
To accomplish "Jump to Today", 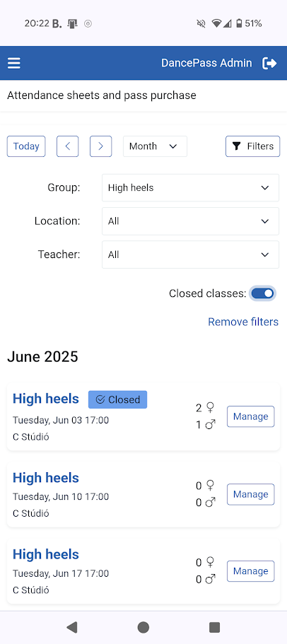I will coord(26,146).
